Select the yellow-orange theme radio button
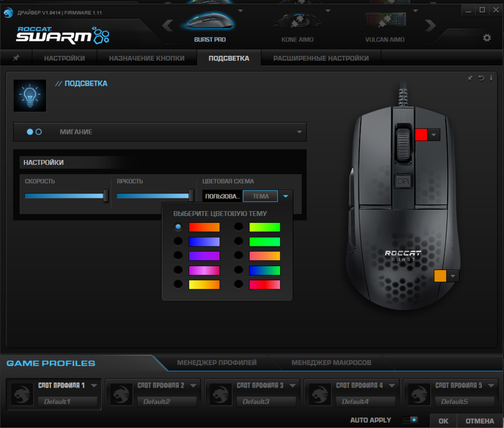This screenshot has width=504, height=428. (178, 284)
